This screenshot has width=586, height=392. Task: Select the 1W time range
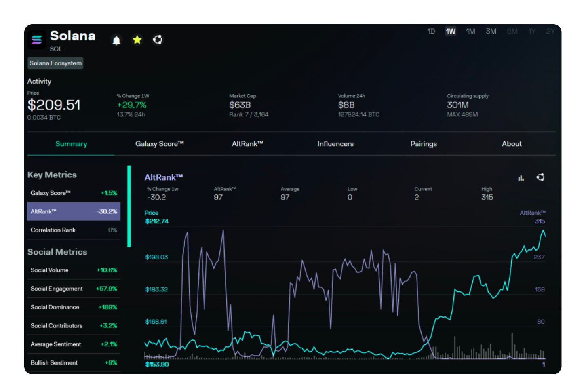coord(451,32)
